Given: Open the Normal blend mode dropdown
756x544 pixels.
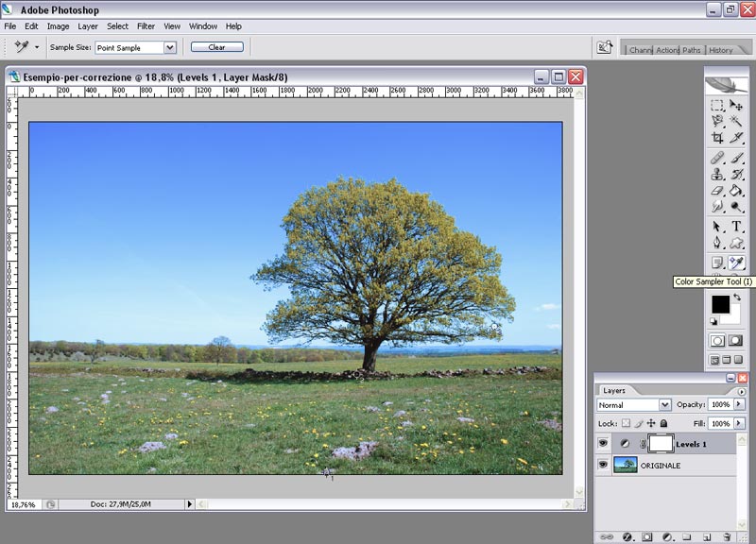Looking at the screenshot, I should pos(664,405).
